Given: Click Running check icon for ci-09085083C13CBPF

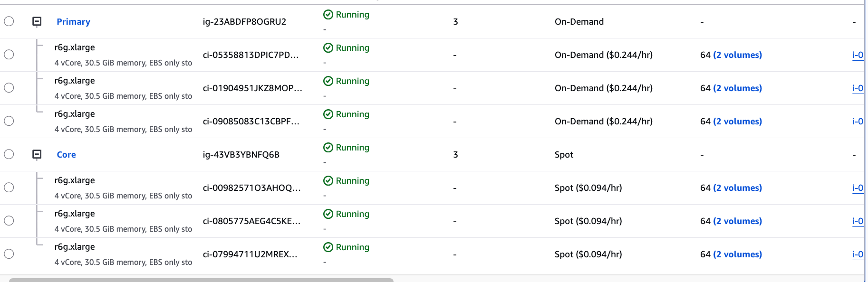Looking at the screenshot, I should (328, 114).
